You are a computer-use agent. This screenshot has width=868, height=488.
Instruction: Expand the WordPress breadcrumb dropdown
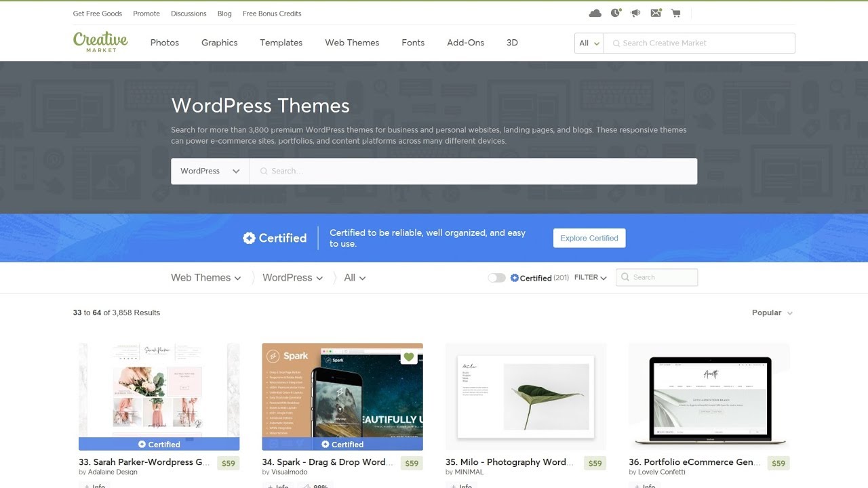292,278
